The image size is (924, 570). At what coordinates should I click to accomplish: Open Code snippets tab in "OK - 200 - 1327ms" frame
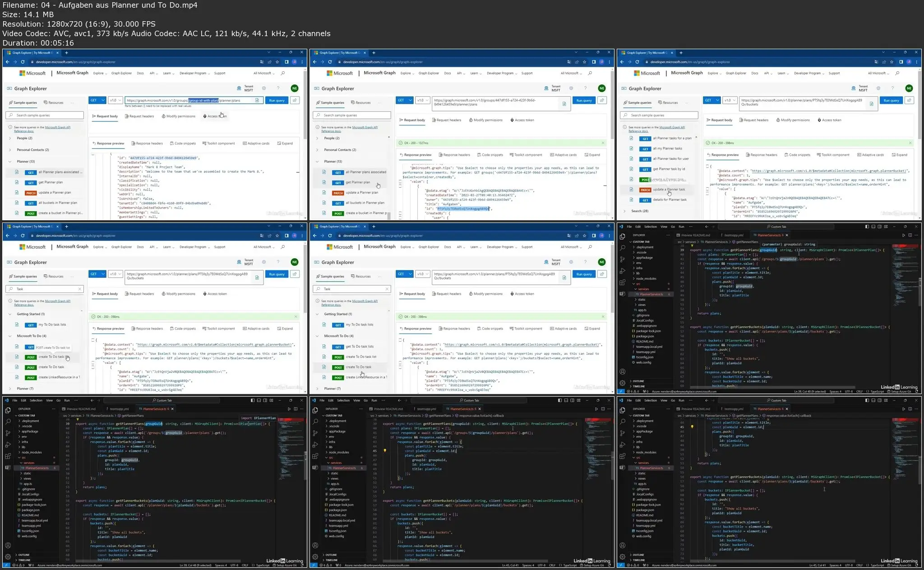(490, 155)
